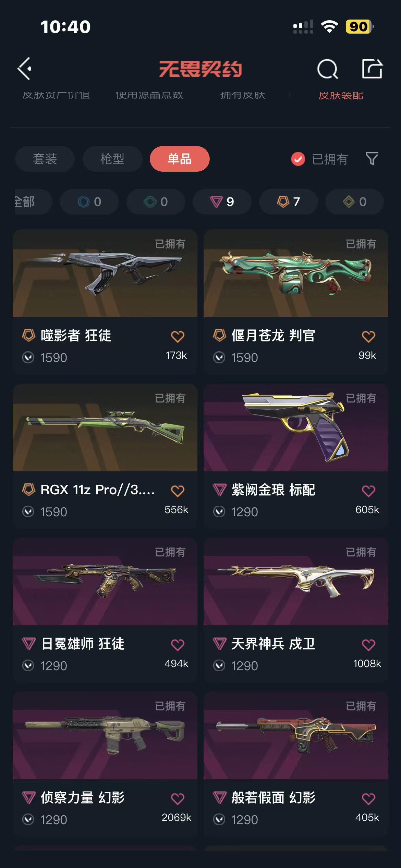
Task: Select the 单品 red button
Action: [x=180, y=159]
